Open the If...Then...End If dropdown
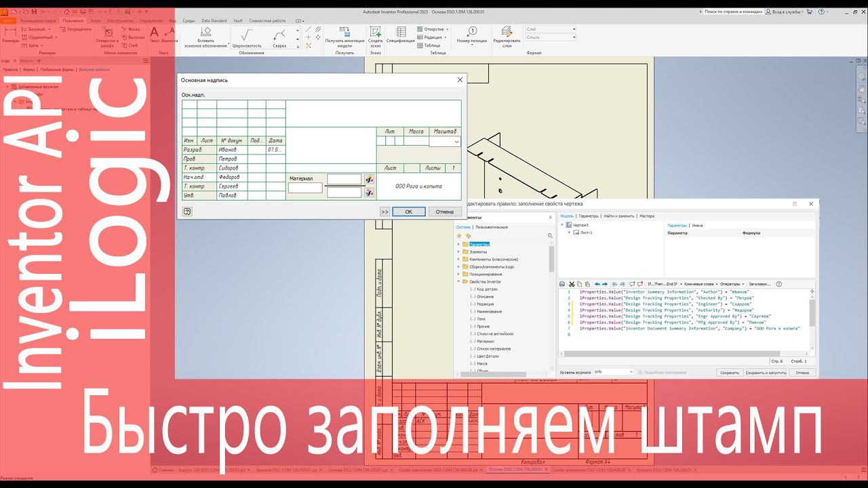Screen dimensions: 868x488 pyautogui.click(x=664, y=284)
